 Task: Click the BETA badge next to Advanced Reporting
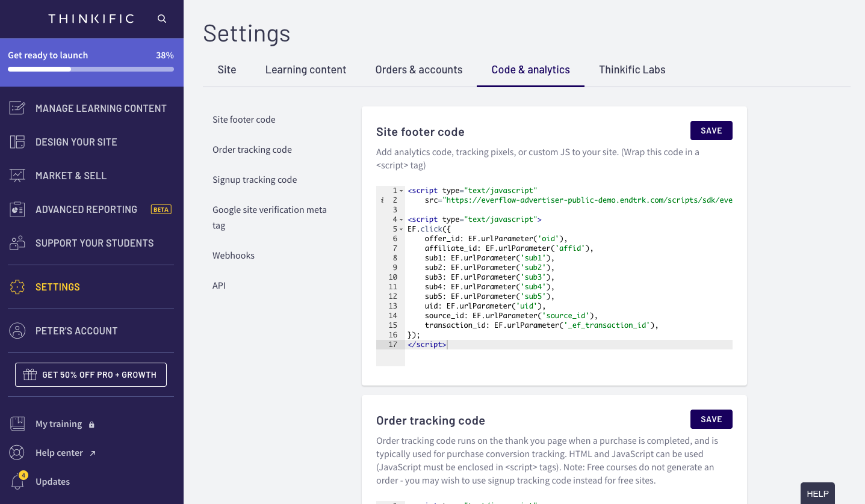[x=161, y=209]
